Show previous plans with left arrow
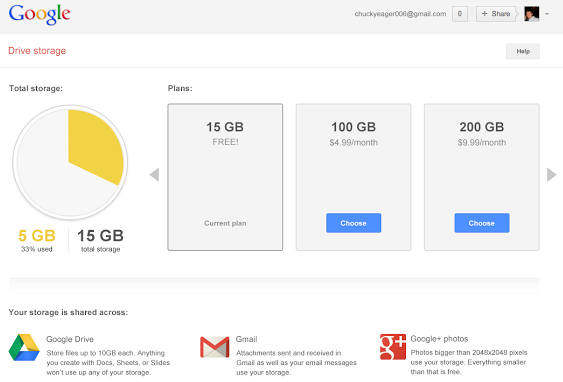The image size is (563, 382). click(154, 175)
